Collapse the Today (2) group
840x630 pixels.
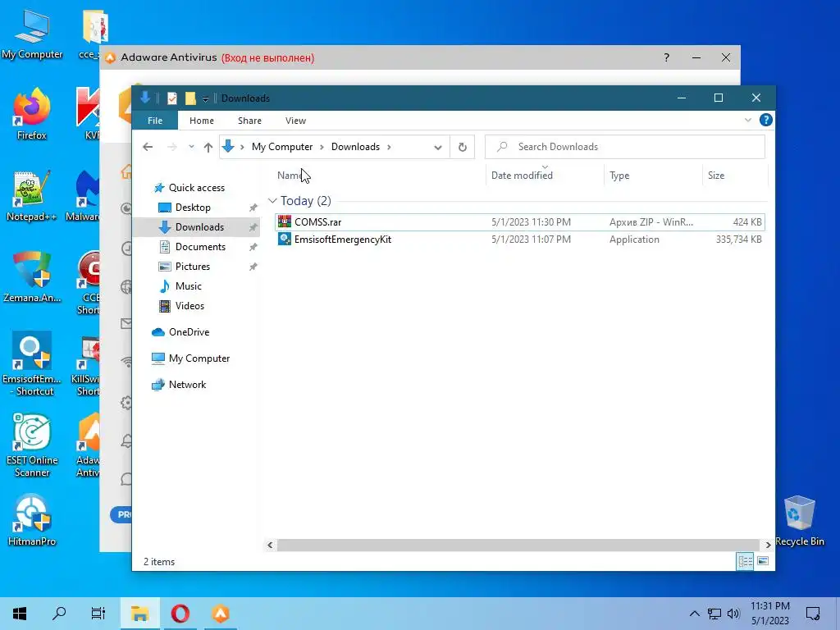[272, 201]
